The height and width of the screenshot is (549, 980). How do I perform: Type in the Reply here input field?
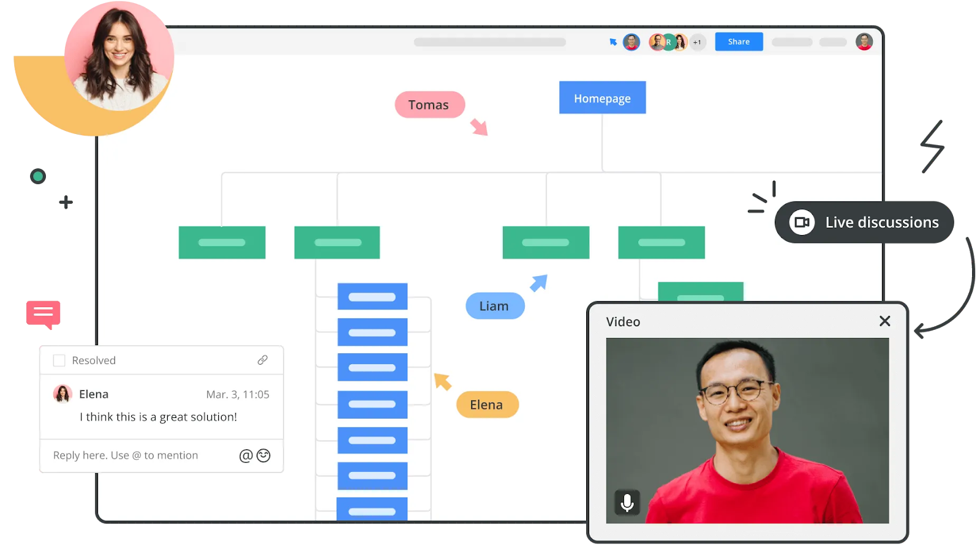point(141,455)
